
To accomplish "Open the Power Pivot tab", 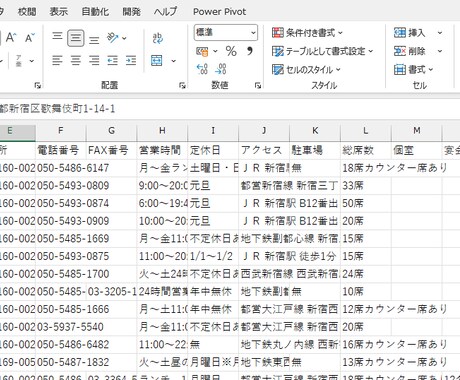I will point(219,12).
